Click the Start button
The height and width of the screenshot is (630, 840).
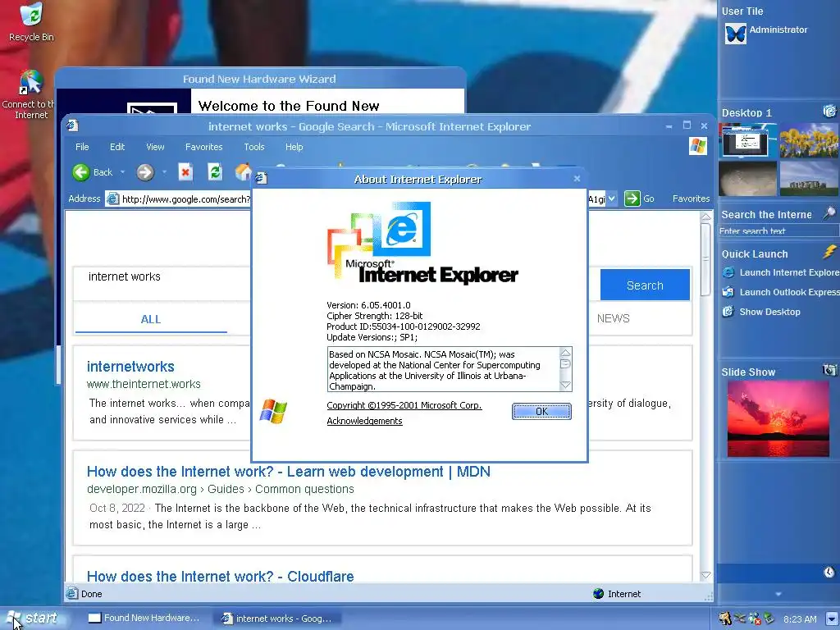pyautogui.click(x=33, y=619)
